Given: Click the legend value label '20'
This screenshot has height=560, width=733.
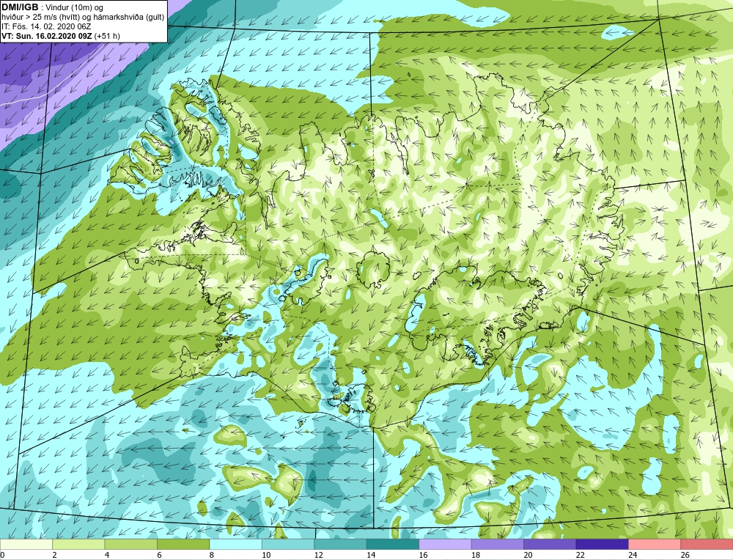Looking at the screenshot, I should coord(528,555).
